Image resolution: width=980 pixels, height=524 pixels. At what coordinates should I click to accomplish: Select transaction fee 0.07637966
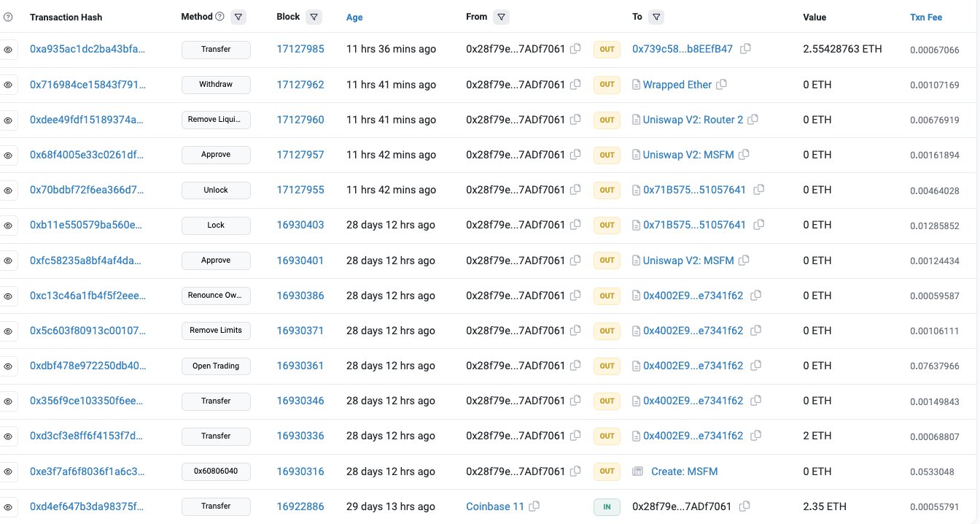point(935,366)
